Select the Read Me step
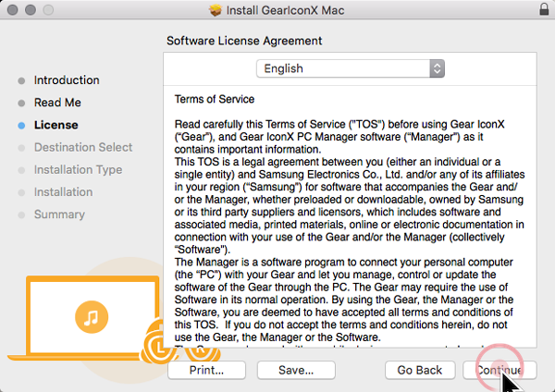555x392 pixels. pyautogui.click(x=57, y=103)
